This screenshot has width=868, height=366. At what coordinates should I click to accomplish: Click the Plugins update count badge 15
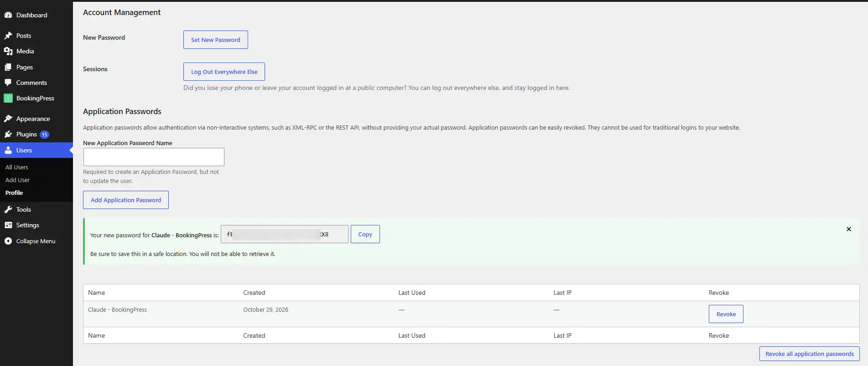point(44,135)
